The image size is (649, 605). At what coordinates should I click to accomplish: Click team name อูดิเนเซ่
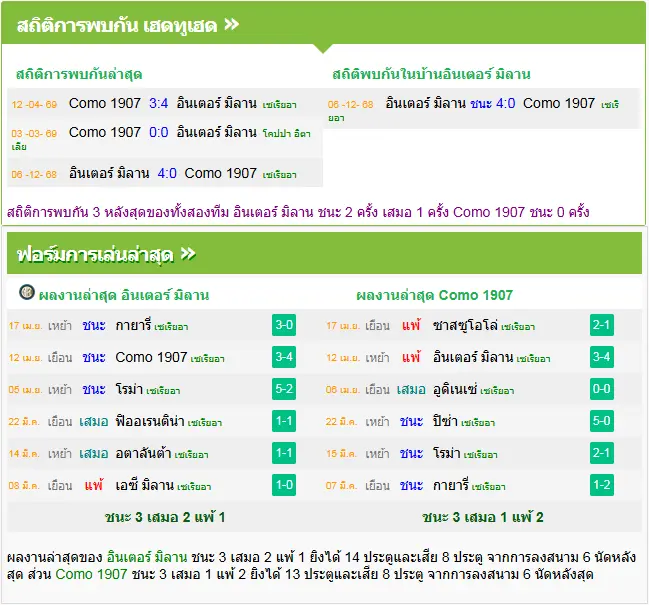(x=455, y=389)
